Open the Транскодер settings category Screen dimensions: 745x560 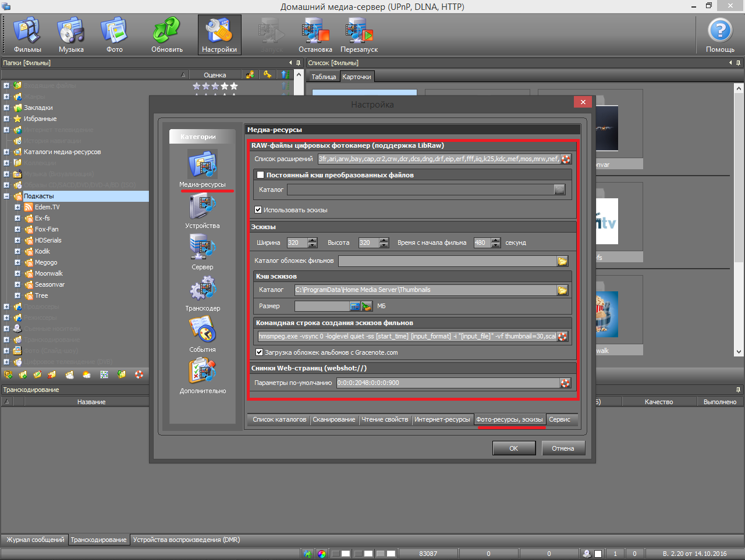(x=202, y=290)
